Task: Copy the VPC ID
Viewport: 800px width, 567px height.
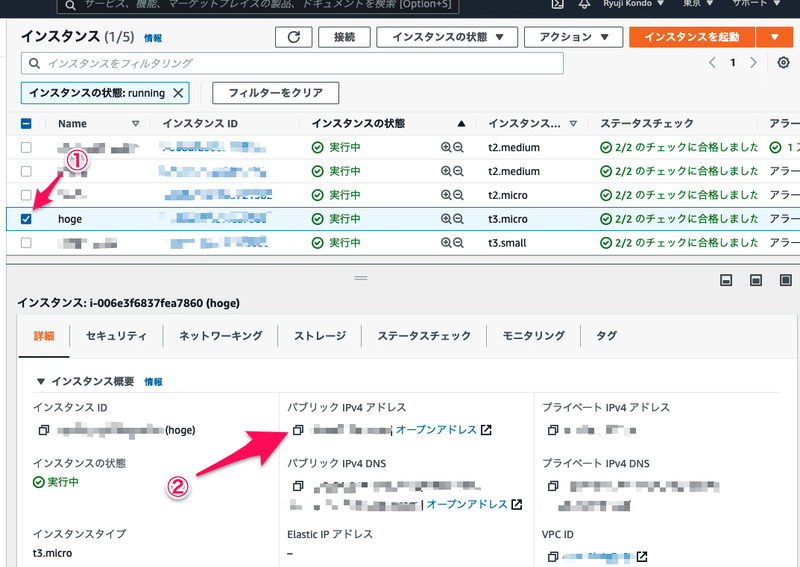Action: coord(553,557)
